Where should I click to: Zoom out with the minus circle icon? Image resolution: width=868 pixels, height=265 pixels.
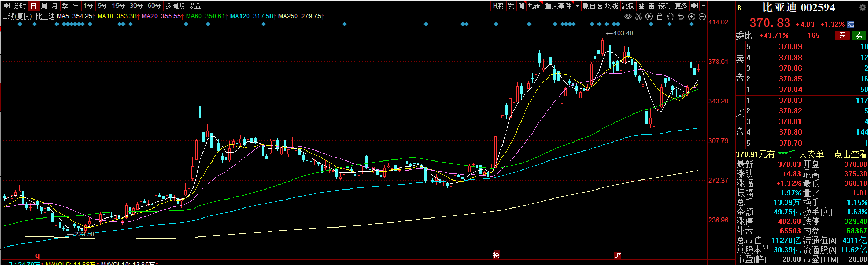[702, 16]
